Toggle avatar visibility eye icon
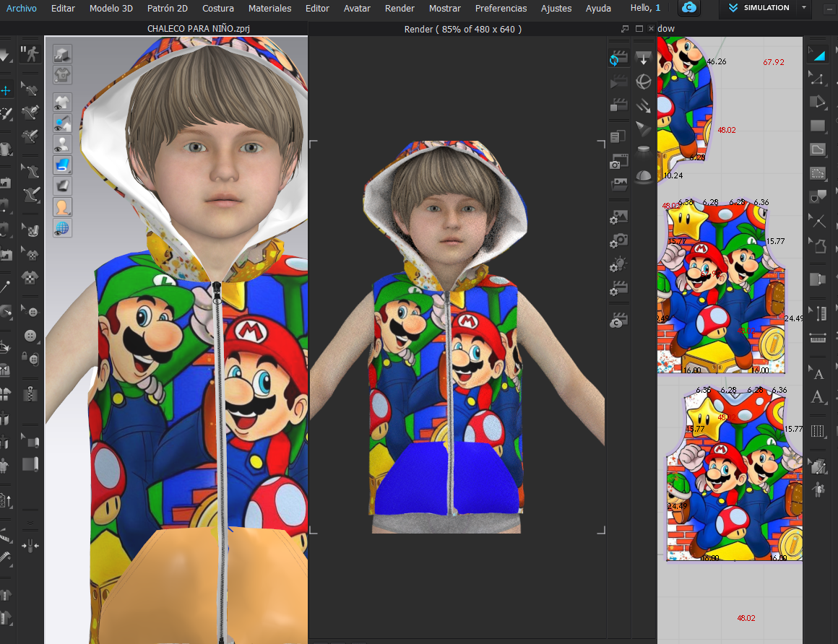 62,143
